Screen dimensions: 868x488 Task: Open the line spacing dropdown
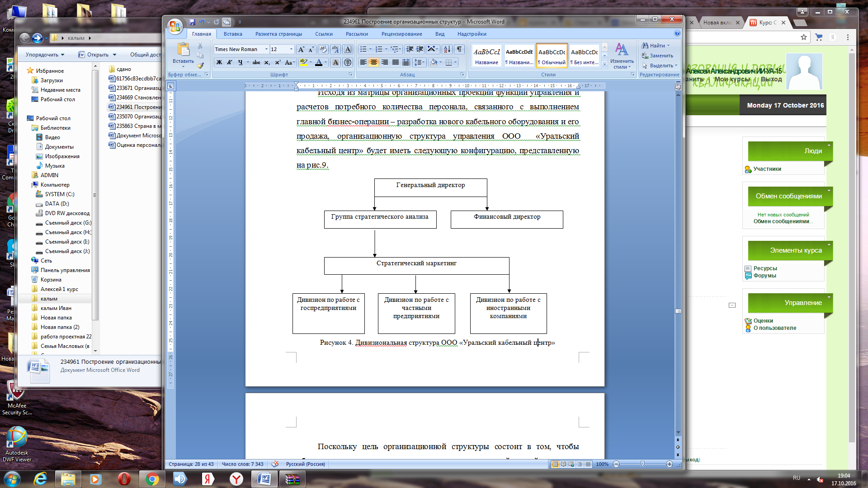pyautogui.click(x=419, y=62)
